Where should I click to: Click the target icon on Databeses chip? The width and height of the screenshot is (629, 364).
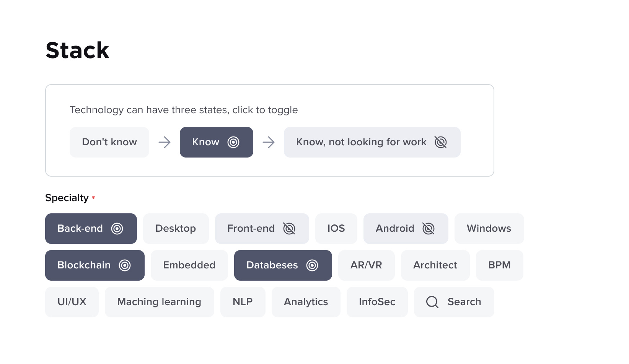coord(312,265)
